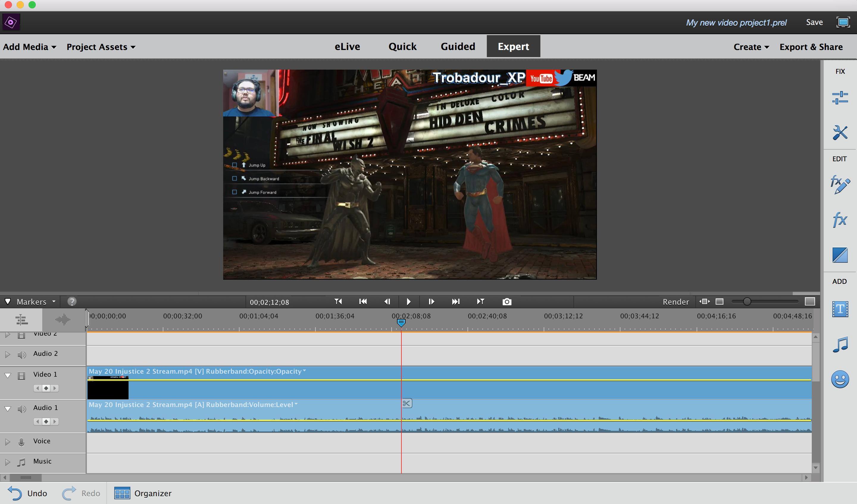Image resolution: width=857 pixels, height=504 pixels.
Task: Open the Adjust panel sliders icon
Action: [840, 98]
